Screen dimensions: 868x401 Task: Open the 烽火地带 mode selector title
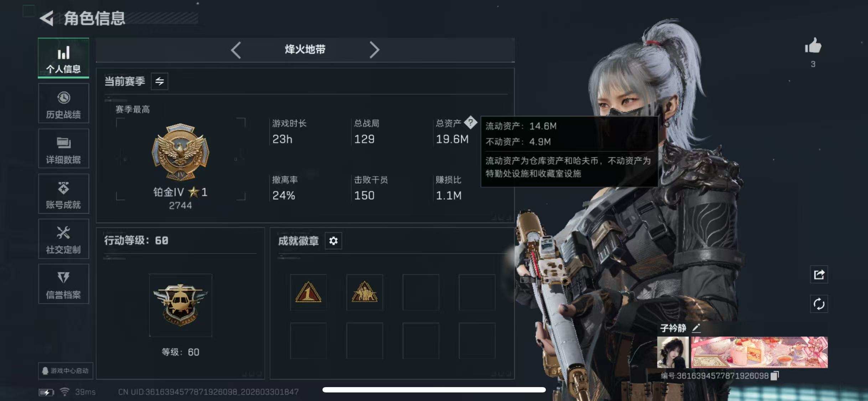pyautogui.click(x=305, y=50)
